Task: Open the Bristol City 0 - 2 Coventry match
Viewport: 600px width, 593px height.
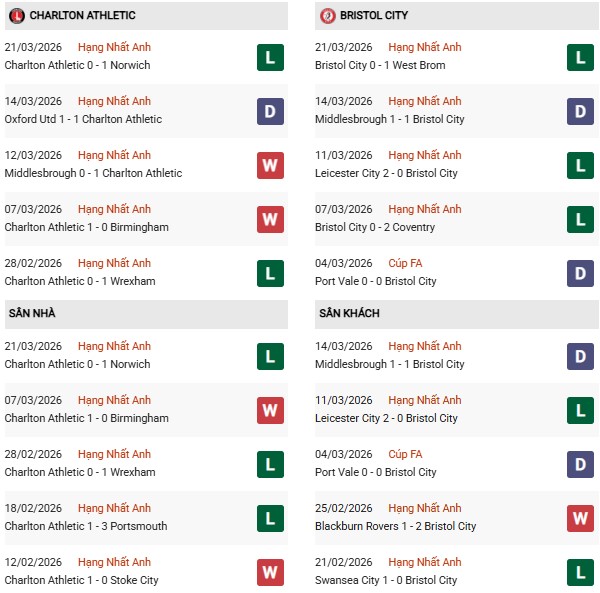Action: coord(377,228)
